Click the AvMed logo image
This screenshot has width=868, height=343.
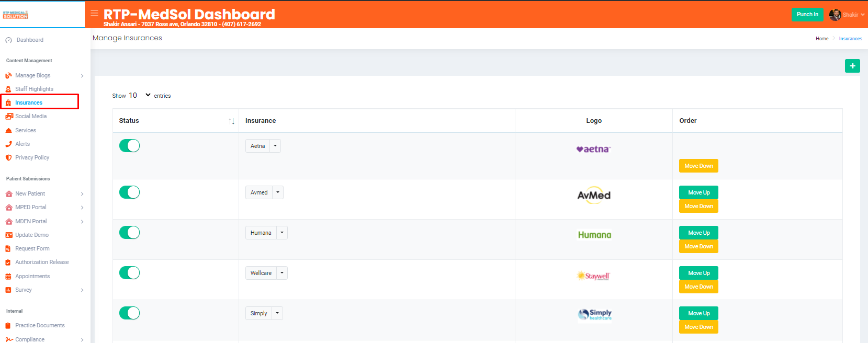point(594,195)
